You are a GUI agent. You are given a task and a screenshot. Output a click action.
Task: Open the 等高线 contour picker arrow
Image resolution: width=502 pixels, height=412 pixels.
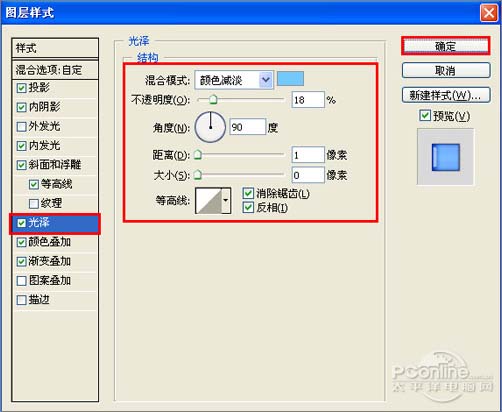pos(226,200)
